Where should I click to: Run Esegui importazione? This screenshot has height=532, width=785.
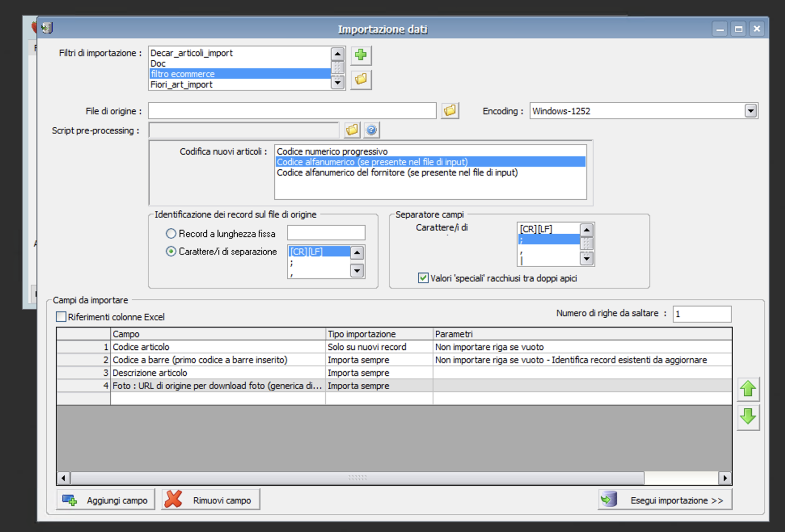pos(665,500)
